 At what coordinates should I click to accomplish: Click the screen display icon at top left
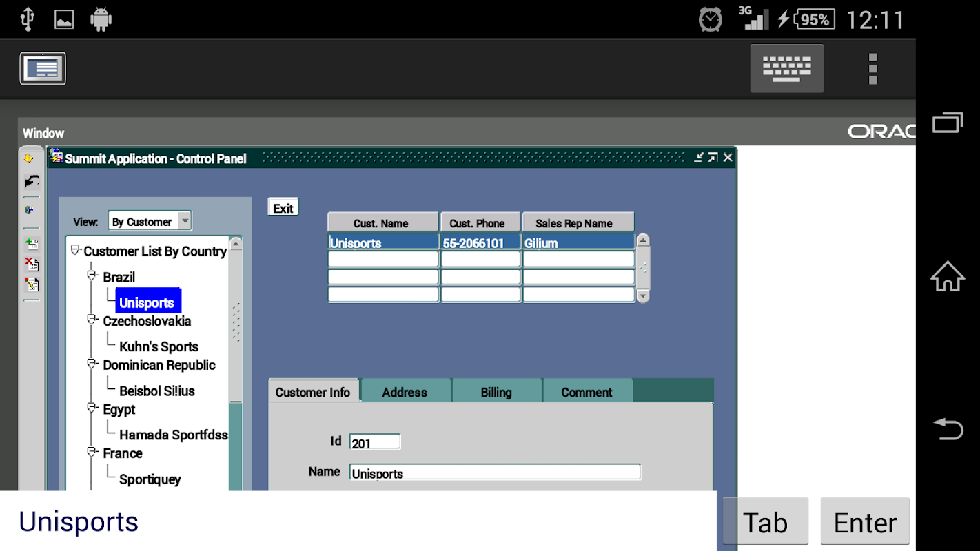point(43,68)
